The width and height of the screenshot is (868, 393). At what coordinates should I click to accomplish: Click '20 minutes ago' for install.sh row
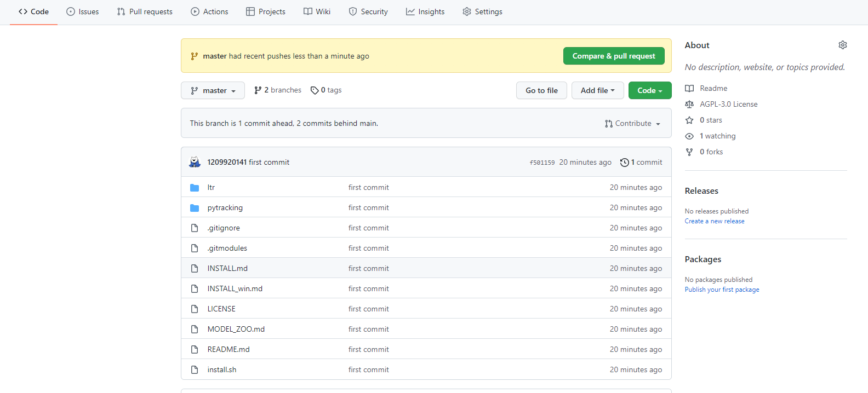[636, 369]
